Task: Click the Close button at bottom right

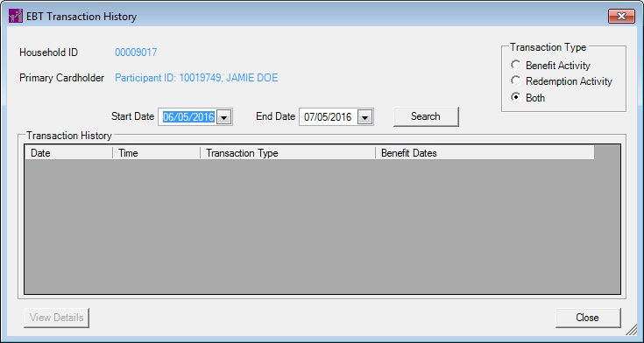Action: pos(588,318)
